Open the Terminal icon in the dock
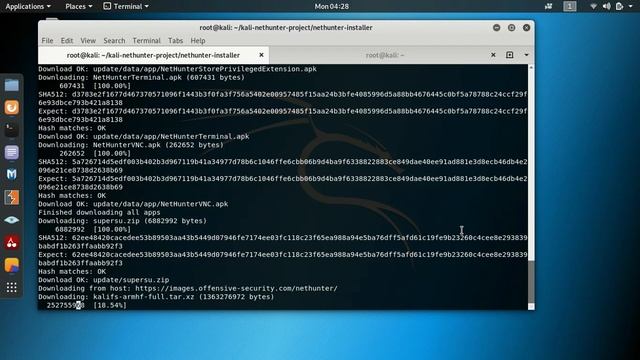 pos(11,130)
